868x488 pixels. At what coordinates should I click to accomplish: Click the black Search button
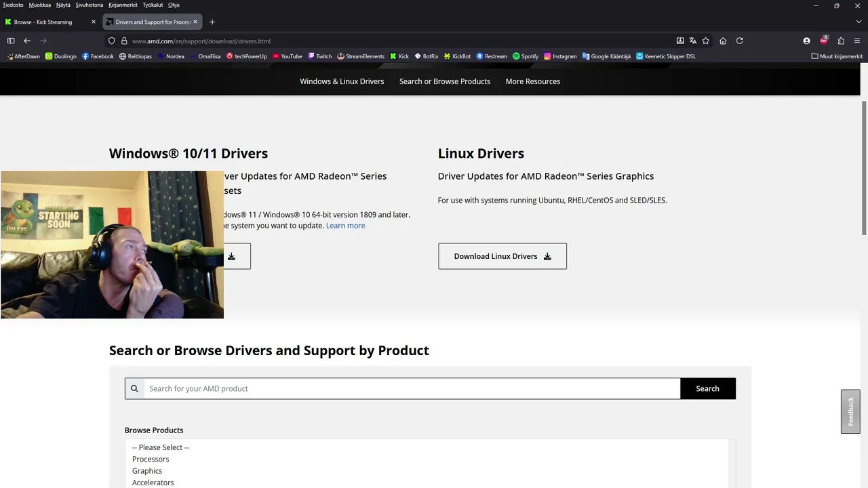(707, 388)
